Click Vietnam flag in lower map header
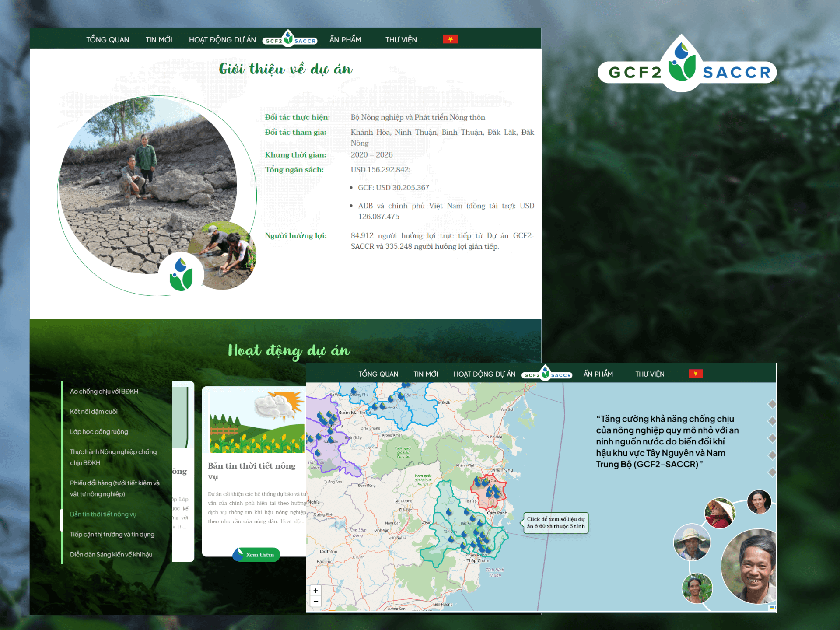The width and height of the screenshot is (840, 630). coord(695,374)
